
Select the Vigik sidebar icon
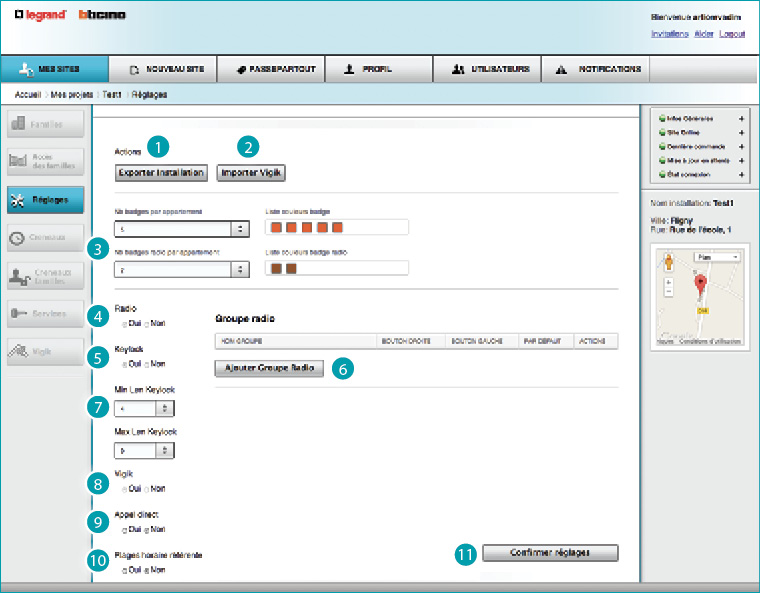pyautogui.click(x=18, y=351)
